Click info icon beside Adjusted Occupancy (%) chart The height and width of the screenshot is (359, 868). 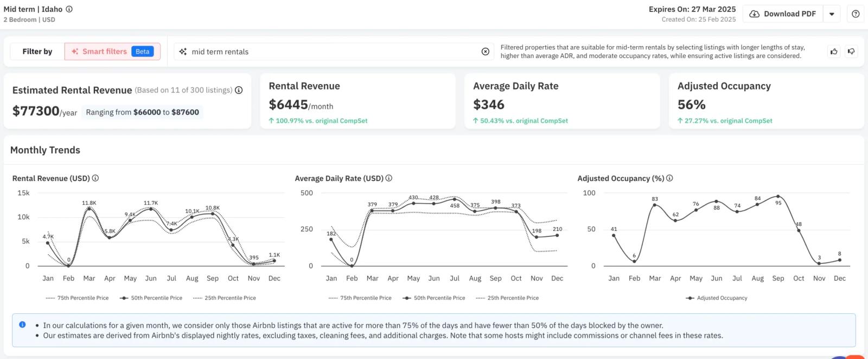point(669,178)
